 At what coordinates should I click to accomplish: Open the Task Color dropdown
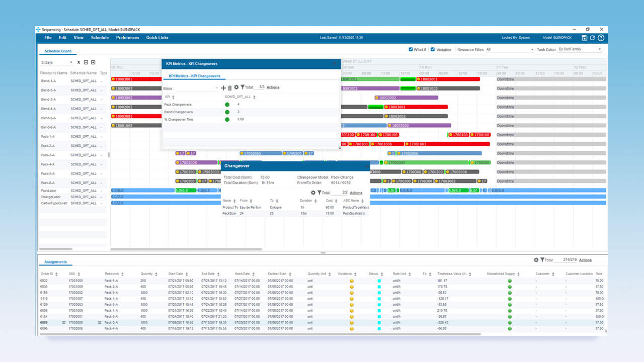tap(580, 50)
